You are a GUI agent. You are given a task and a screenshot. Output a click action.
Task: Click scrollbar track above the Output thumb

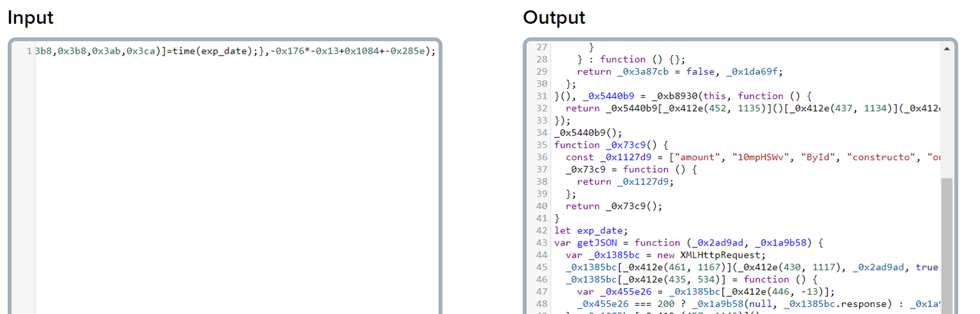(947, 113)
